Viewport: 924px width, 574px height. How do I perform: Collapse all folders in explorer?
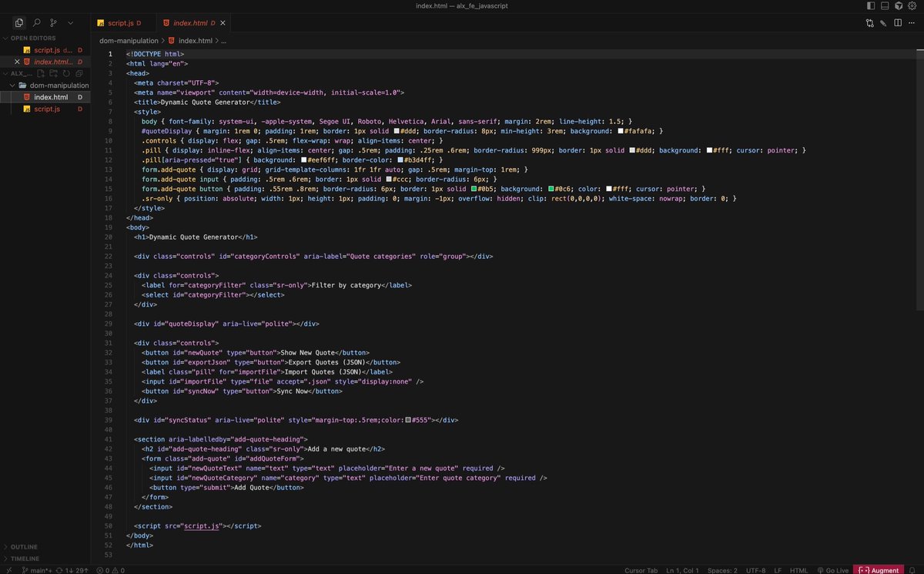tap(79, 73)
